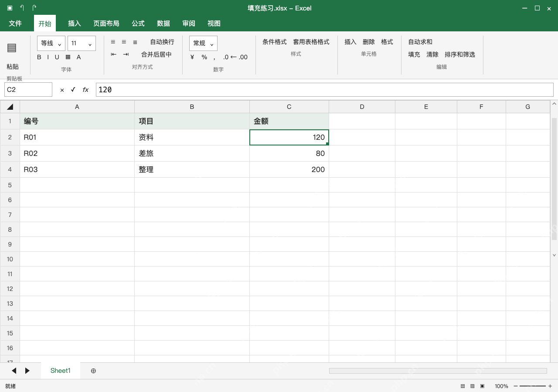
Task: Click the 自动求和 AutoSum button
Action: coord(420,42)
